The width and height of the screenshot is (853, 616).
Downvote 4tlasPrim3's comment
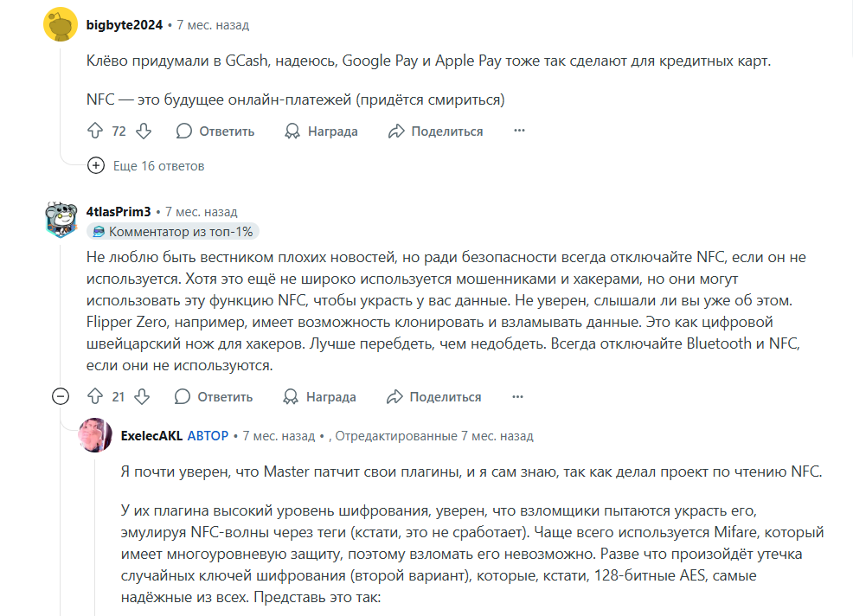pyautogui.click(x=143, y=397)
